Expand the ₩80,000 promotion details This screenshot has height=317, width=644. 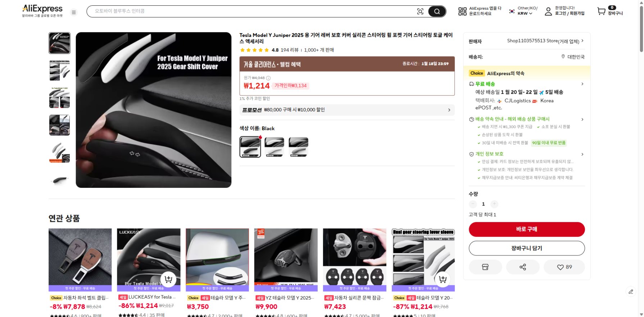[x=347, y=110]
